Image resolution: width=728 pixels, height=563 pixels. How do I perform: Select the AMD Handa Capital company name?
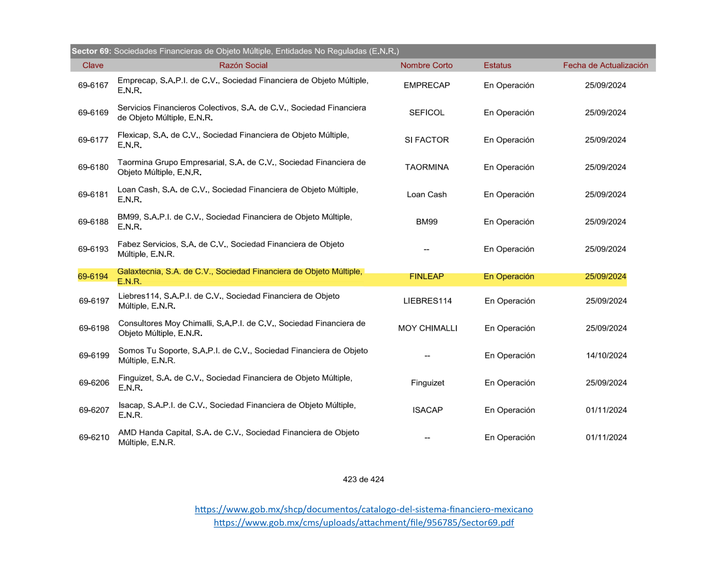tap(239, 438)
